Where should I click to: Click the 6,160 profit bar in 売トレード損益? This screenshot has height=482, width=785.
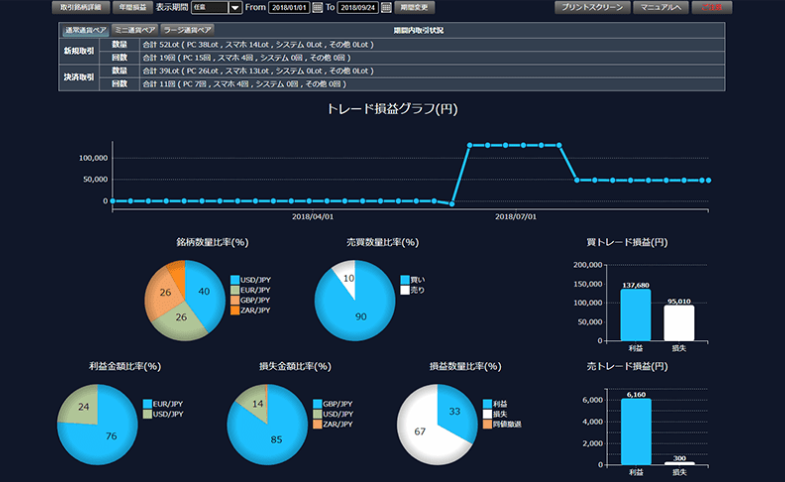coord(636,431)
